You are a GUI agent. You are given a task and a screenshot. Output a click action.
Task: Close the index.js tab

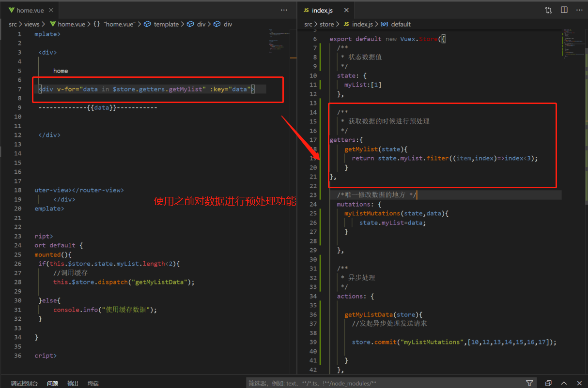tap(346, 10)
